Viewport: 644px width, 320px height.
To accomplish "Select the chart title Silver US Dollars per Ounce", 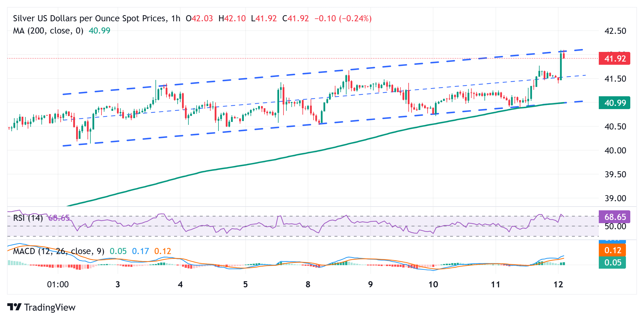I will (87, 18).
